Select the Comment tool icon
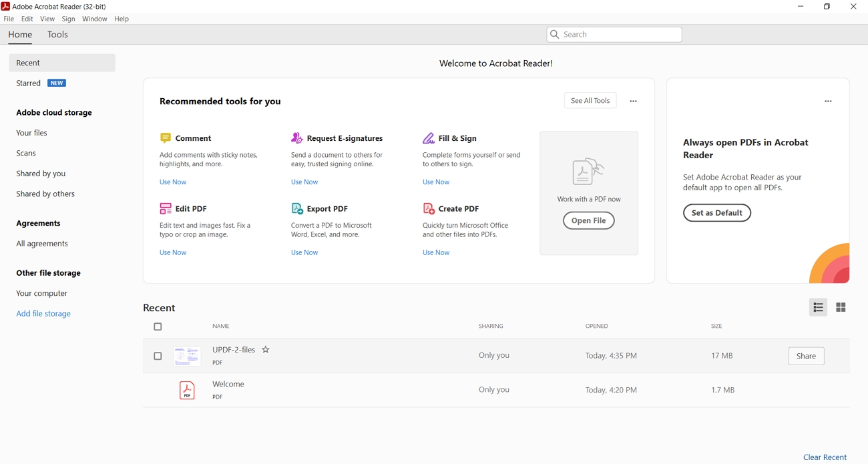This screenshot has height=464, width=868. [166, 138]
